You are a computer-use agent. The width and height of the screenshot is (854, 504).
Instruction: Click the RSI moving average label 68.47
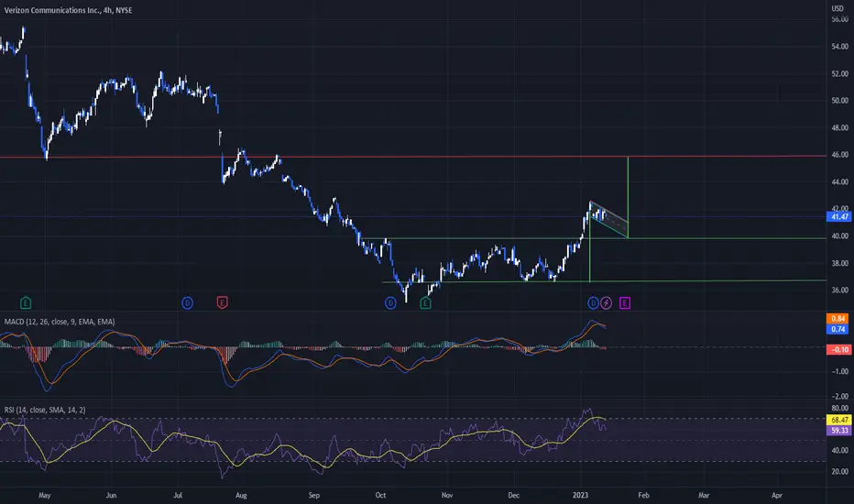tap(839, 420)
